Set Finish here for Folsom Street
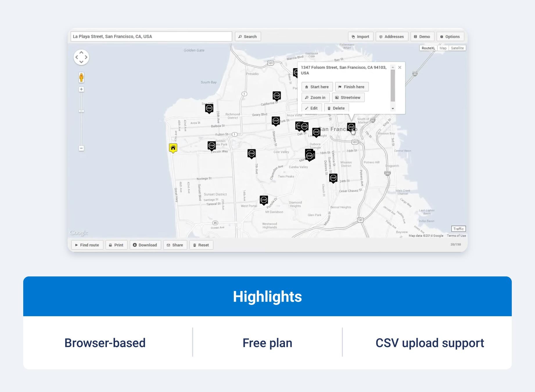 coord(352,87)
